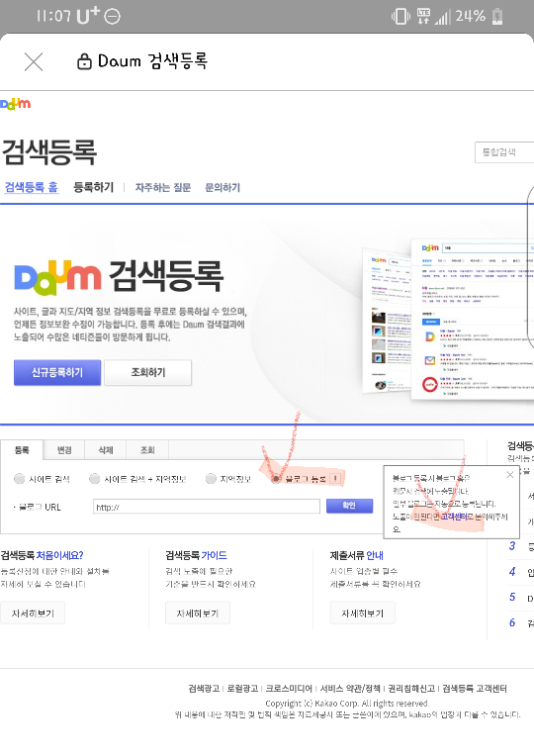Image resolution: width=534 pixels, height=756 pixels.
Task: Open the 로컬광고 footer link
Action: (x=242, y=689)
